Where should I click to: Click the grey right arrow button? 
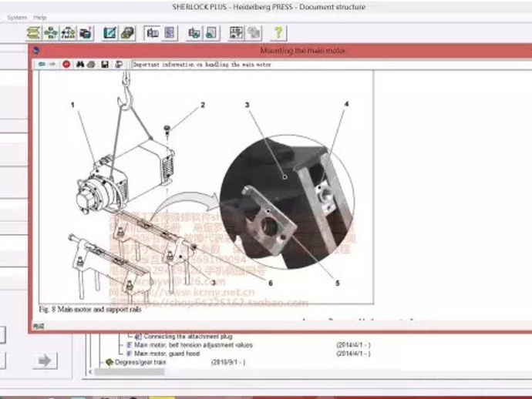45,360
